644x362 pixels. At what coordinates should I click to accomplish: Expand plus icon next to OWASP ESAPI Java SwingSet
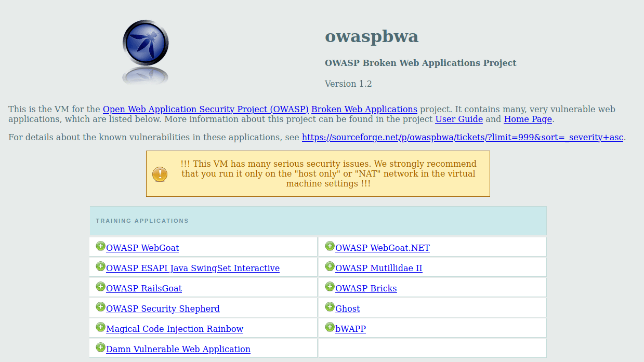pyautogui.click(x=100, y=266)
